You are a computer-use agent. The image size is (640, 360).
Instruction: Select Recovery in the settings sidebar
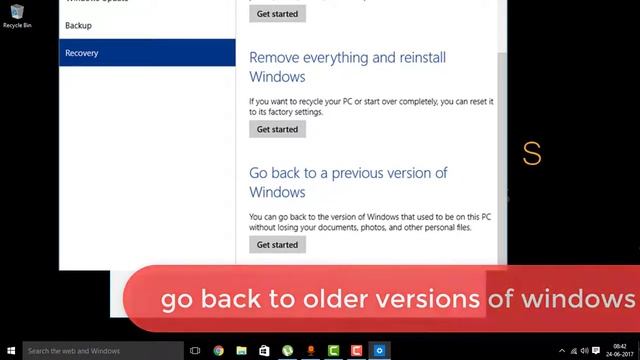pyautogui.click(x=147, y=53)
